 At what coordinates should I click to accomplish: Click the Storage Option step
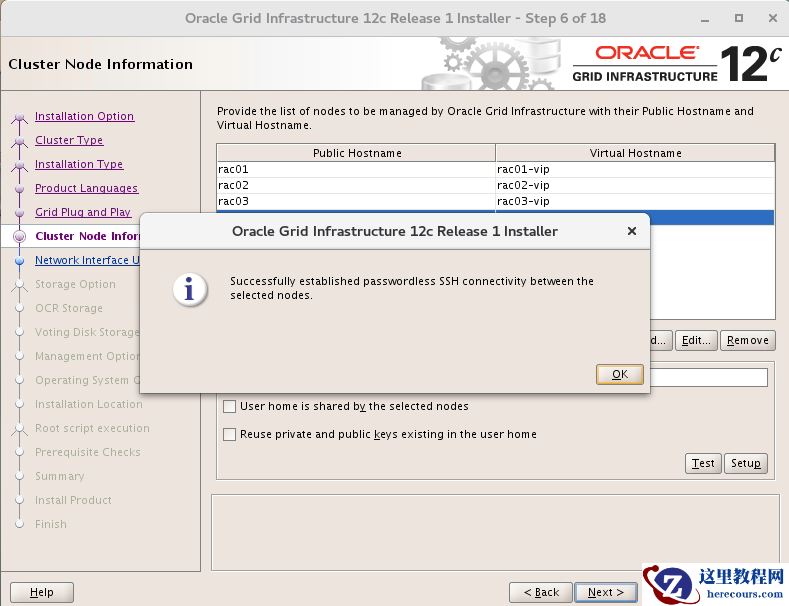tap(75, 284)
